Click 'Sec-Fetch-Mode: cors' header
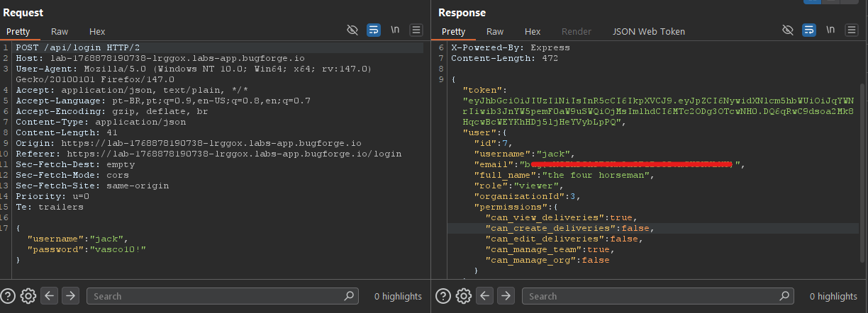 (72, 175)
